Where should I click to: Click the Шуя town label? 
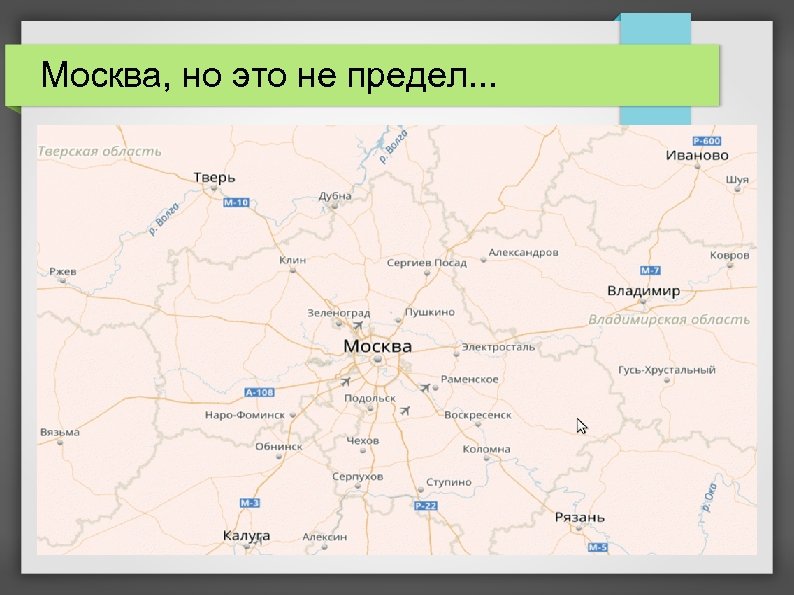[737, 180]
